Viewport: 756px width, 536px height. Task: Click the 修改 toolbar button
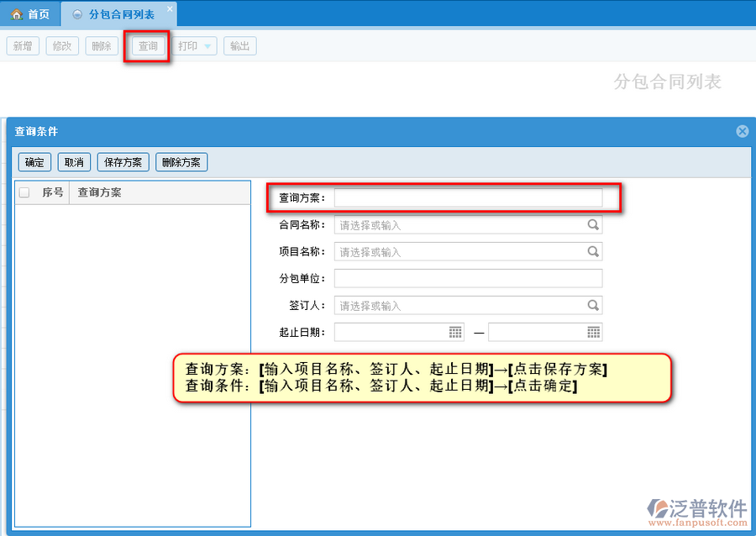pyautogui.click(x=62, y=46)
